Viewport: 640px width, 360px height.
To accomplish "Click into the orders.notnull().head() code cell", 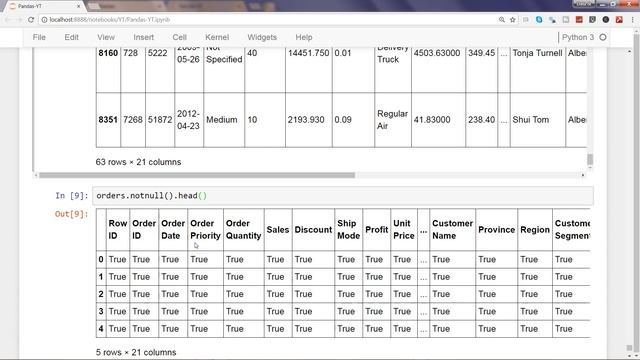I will (343, 196).
